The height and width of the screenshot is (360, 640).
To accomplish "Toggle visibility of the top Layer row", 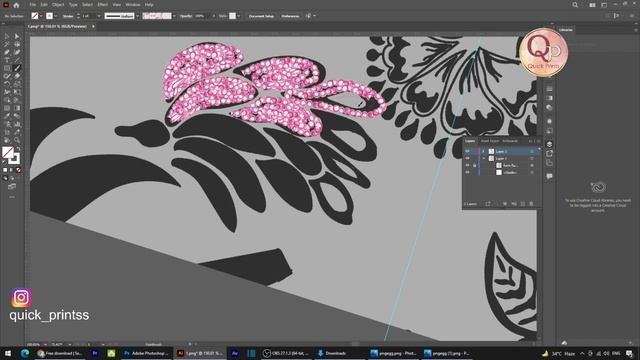I will coord(468,151).
